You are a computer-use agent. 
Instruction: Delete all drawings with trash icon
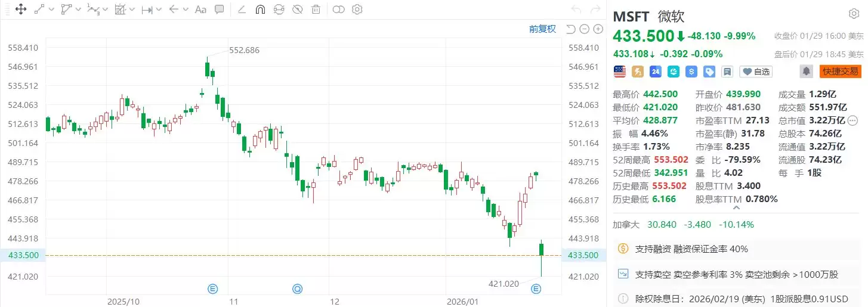(316, 10)
